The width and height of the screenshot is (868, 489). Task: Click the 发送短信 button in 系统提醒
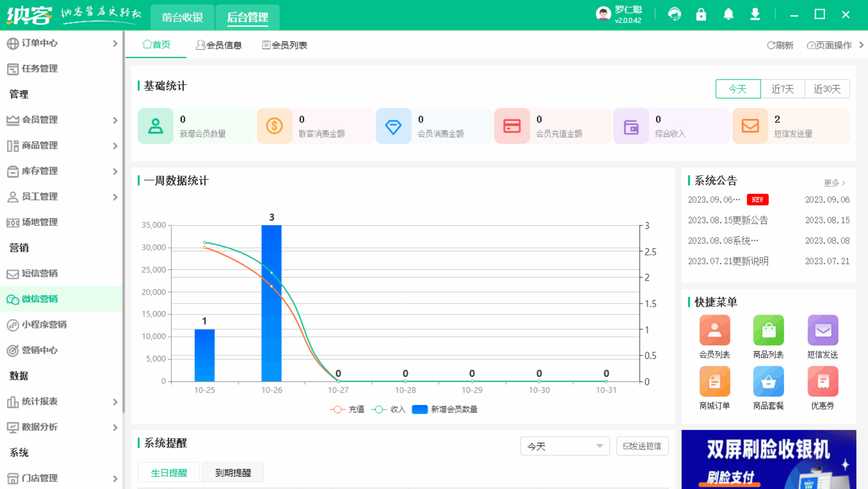(x=642, y=446)
